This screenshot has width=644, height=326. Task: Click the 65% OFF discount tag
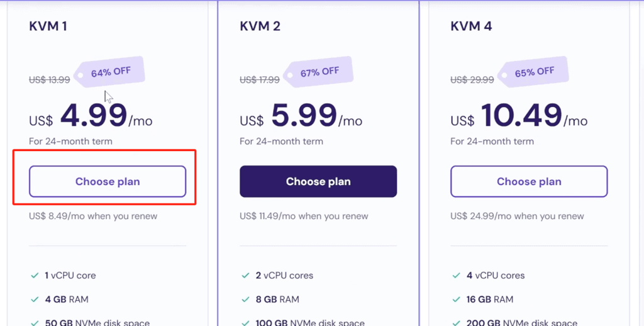coord(534,72)
